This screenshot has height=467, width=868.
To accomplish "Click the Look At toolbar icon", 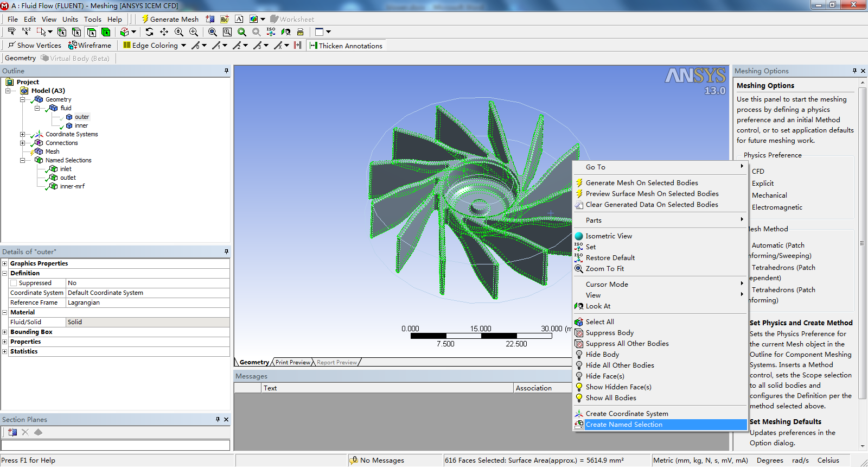I will click(286, 32).
